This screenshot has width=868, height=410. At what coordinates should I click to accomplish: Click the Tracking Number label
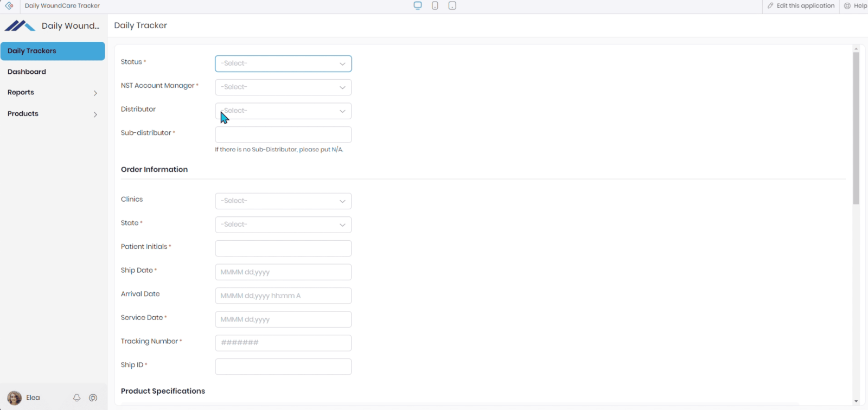pyautogui.click(x=149, y=341)
